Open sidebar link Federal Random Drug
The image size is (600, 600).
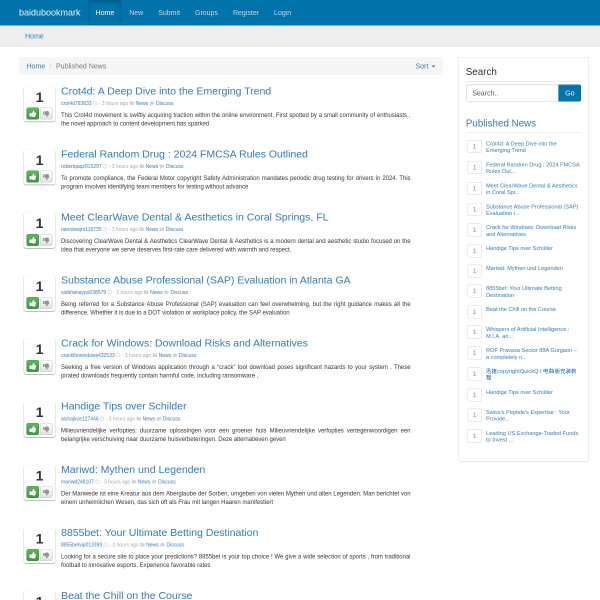[533, 168]
